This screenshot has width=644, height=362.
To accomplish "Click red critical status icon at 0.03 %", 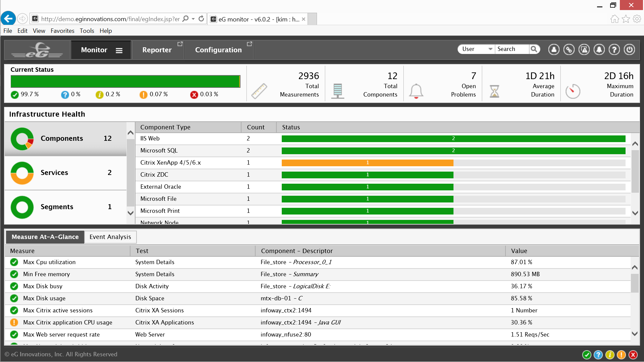I will [x=194, y=95].
